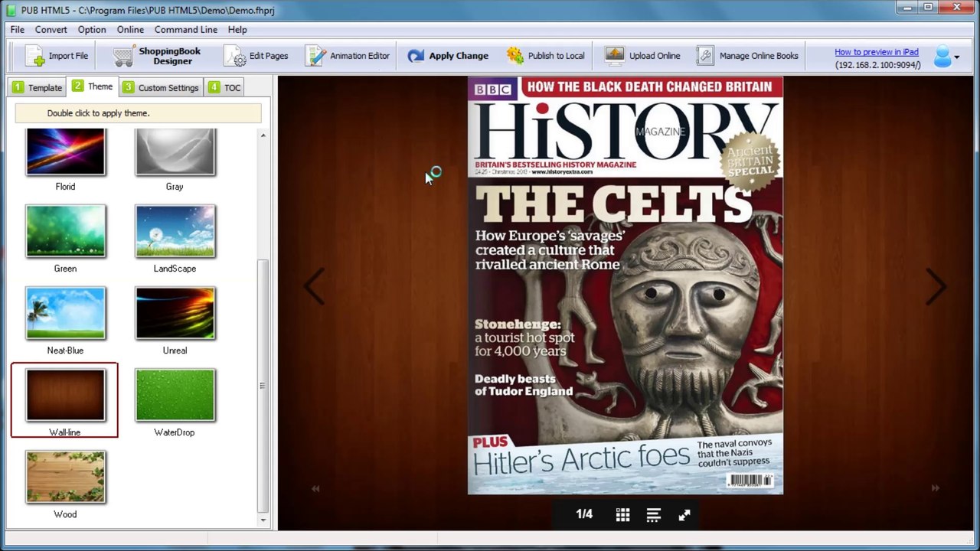Image resolution: width=980 pixels, height=551 pixels.
Task: Choose the Neat-Blue theme thumbnail
Action: (x=65, y=313)
